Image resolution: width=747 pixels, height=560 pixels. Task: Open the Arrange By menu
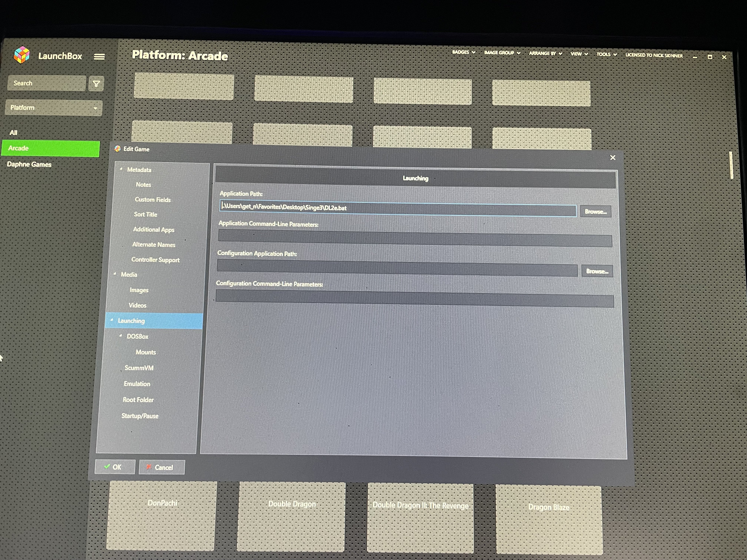pyautogui.click(x=545, y=53)
